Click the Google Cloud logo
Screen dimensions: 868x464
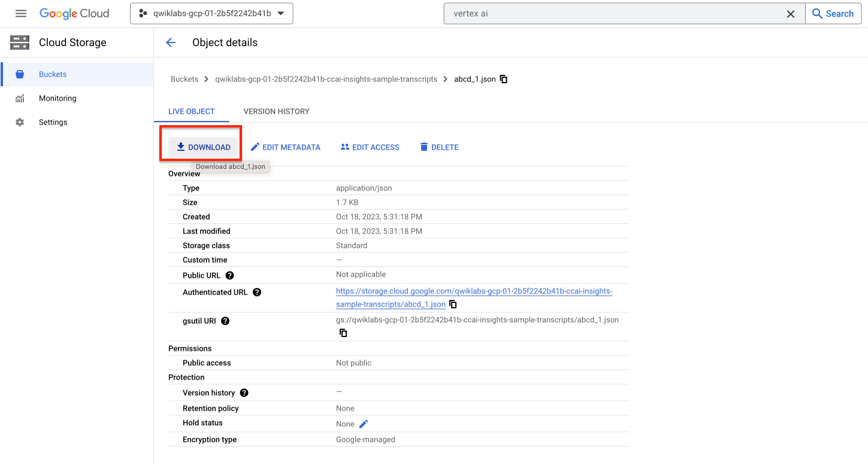[x=74, y=13]
